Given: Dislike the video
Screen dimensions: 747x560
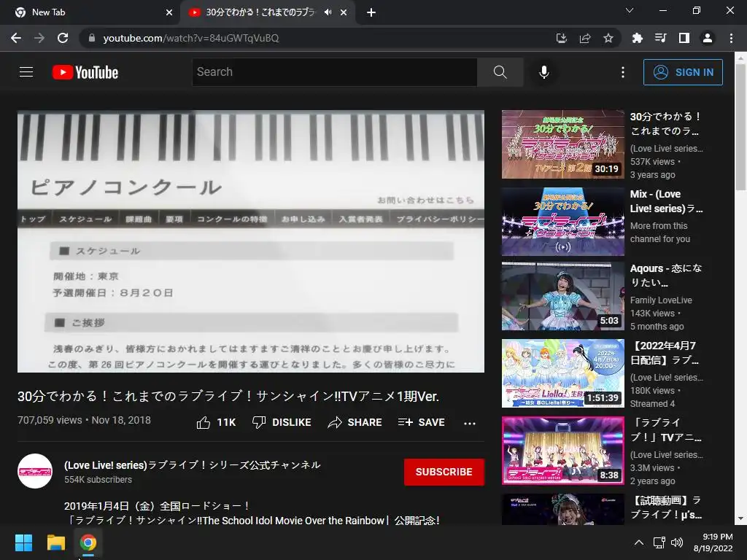Looking at the screenshot, I should [282, 422].
